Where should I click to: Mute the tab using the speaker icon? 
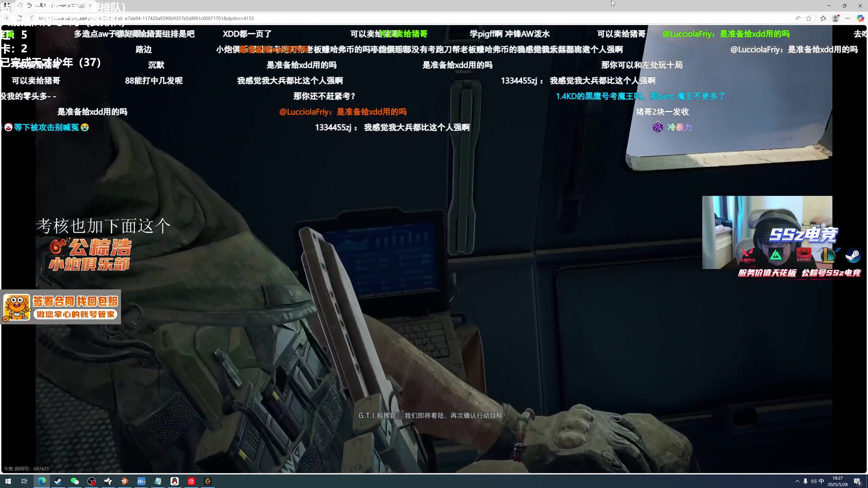click(x=29, y=5)
